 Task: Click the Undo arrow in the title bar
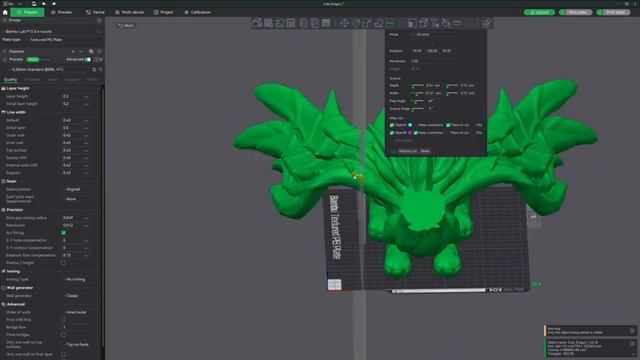44,4
